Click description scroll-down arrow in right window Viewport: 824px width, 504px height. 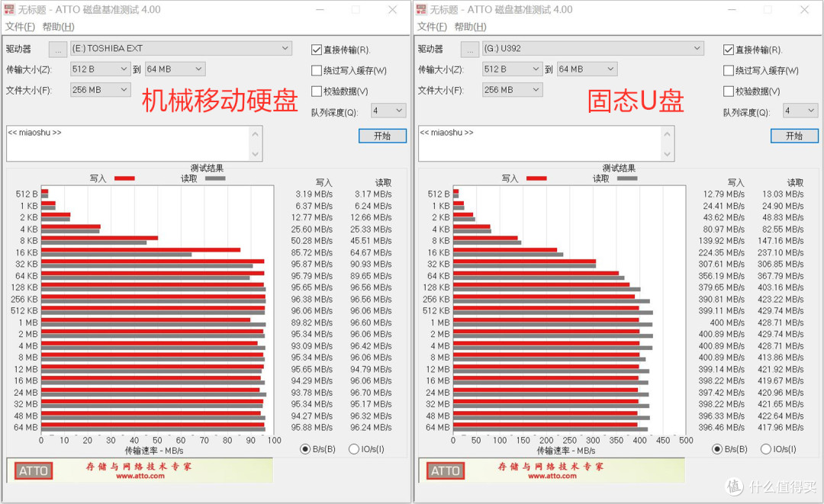pos(668,154)
